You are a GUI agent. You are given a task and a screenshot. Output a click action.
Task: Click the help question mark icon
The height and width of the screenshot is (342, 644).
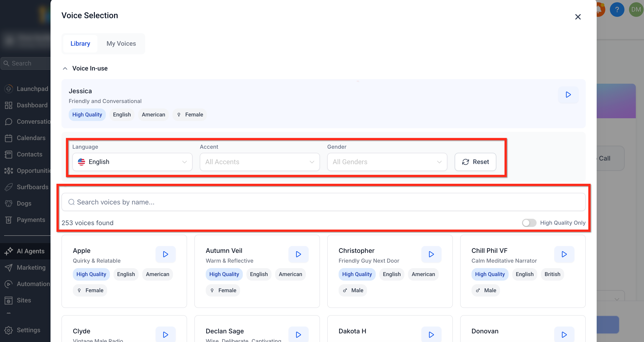pyautogui.click(x=617, y=10)
